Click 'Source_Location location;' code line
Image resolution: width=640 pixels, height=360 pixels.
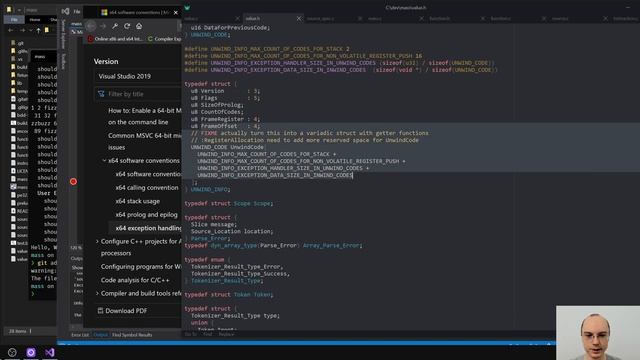[x=232, y=231]
